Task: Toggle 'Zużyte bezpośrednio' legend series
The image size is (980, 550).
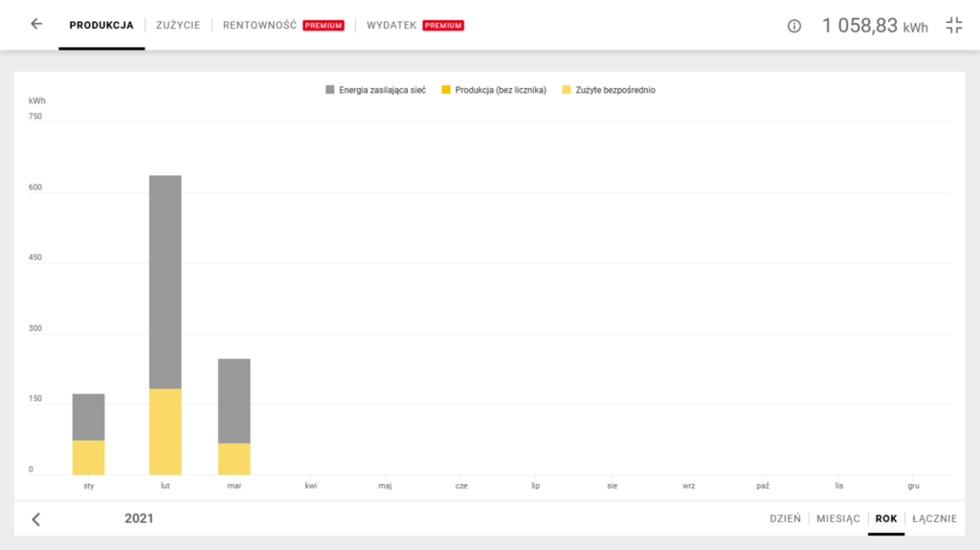Action: [x=608, y=90]
